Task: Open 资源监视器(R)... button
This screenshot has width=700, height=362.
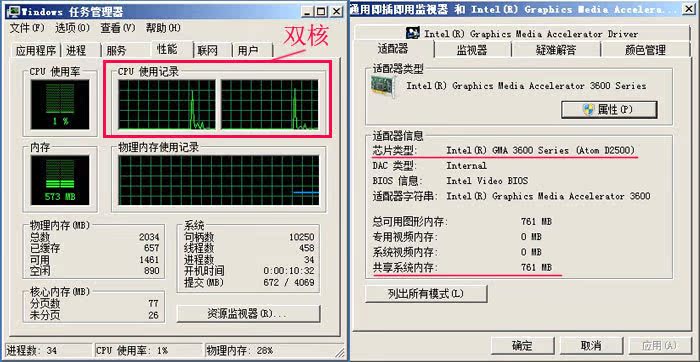Action: point(249,314)
